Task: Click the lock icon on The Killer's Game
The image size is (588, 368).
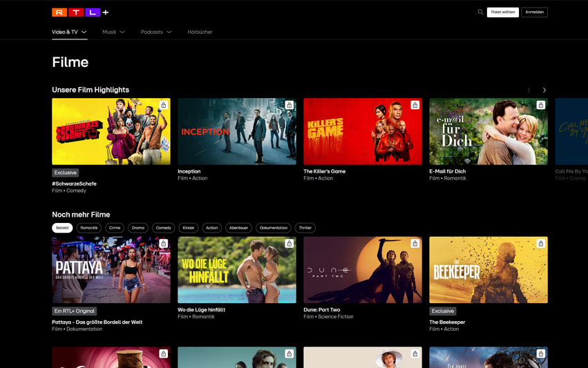Action: [x=415, y=106]
